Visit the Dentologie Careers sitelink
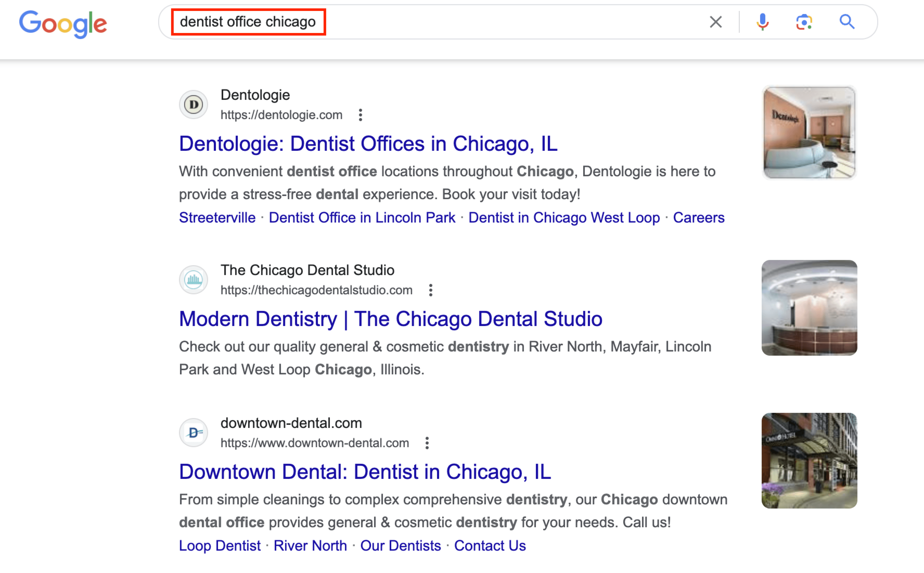 [699, 218]
